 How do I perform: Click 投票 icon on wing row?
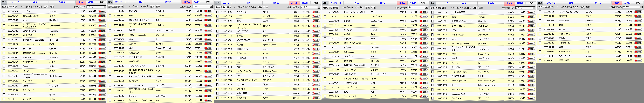[208, 39]
